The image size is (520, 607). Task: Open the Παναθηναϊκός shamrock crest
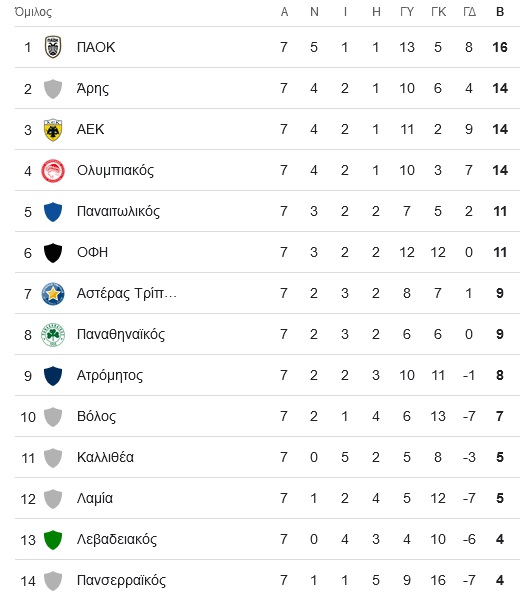pos(53,335)
